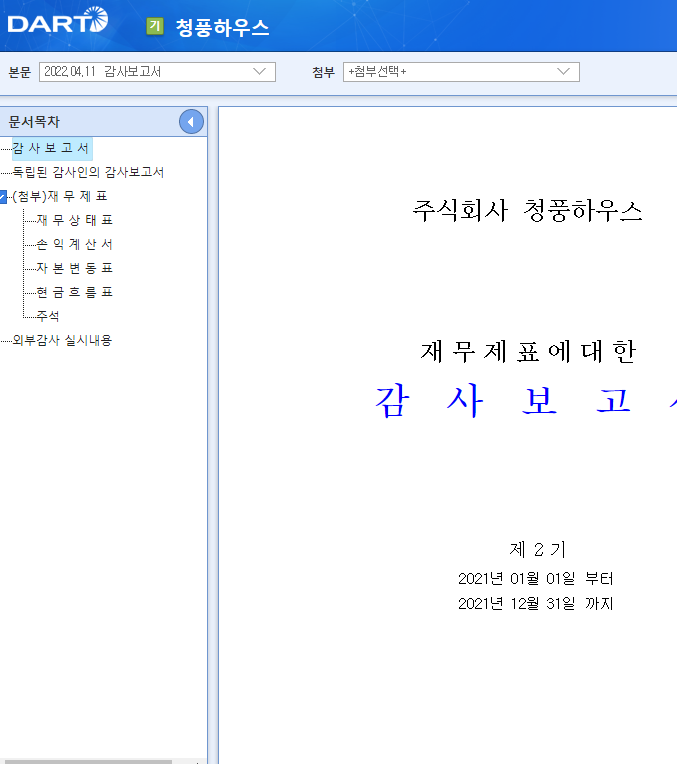Click the 재무제표에 대한 heading
This screenshot has height=764, width=677.
528,352
